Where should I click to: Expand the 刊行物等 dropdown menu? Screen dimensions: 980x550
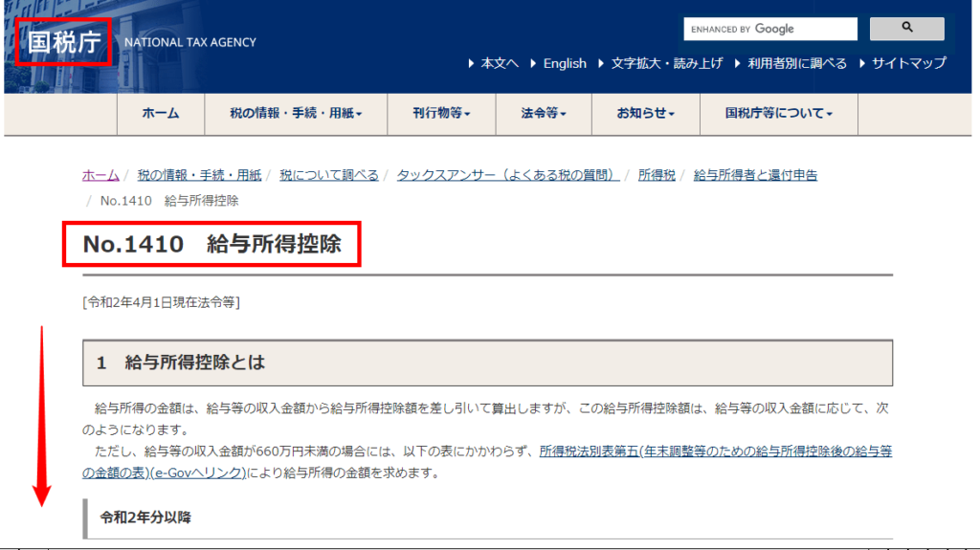[441, 114]
